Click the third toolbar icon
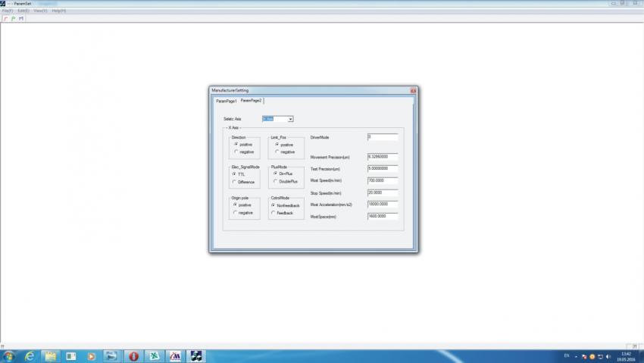This screenshot has width=644, height=363. [x=21, y=18]
